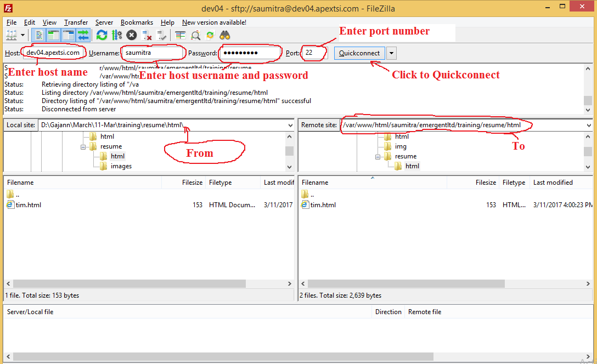
Task: Collapse the resume folder in remote tree
Action: coord(378,157)
